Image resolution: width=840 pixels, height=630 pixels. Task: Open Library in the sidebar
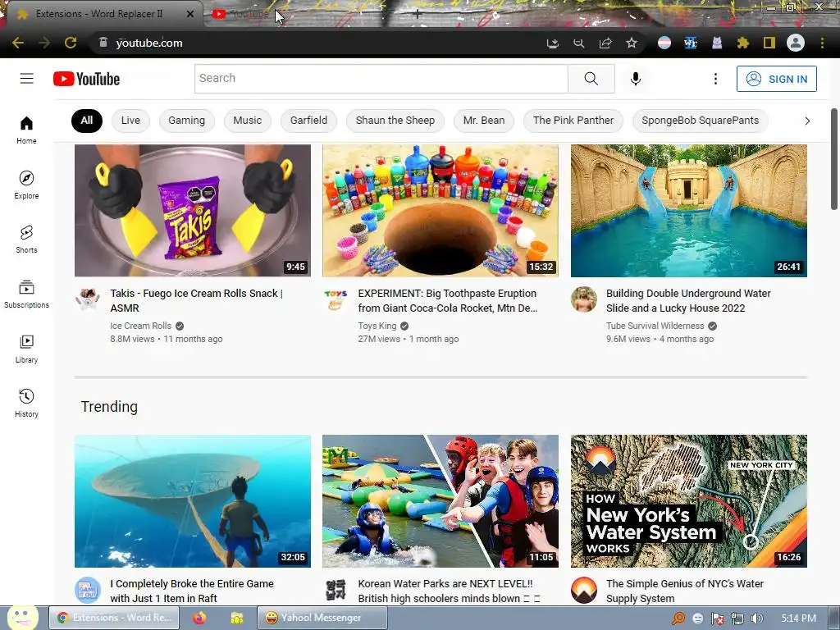point(26,349)
